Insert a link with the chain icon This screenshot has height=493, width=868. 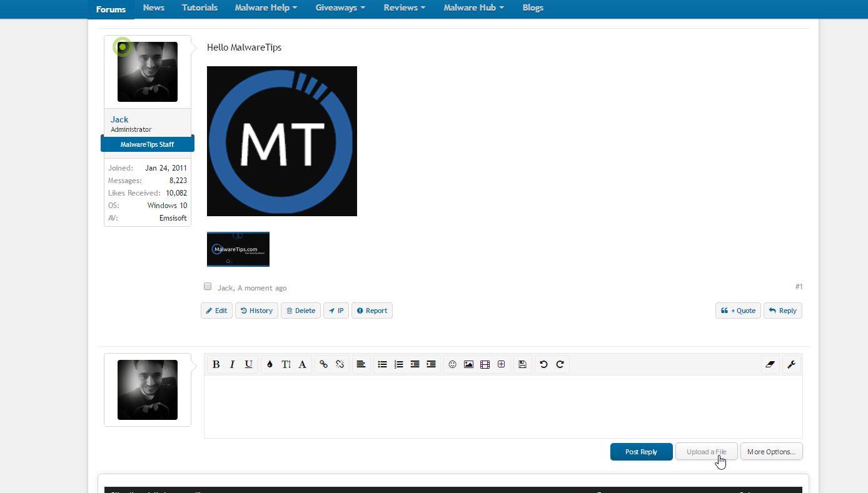tap(323, 364)
